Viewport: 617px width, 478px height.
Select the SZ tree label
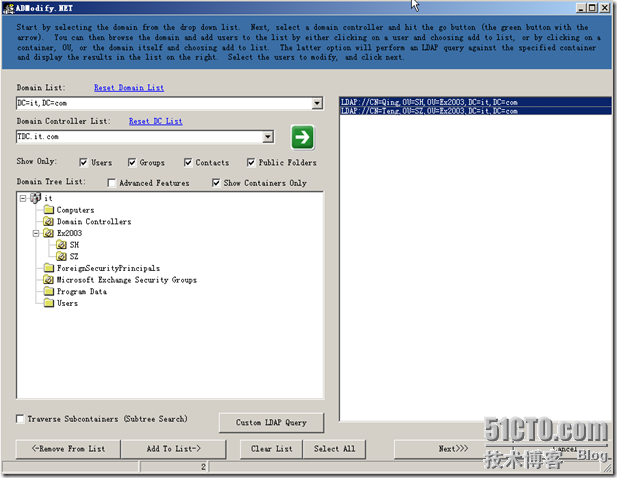pos(74,257)
